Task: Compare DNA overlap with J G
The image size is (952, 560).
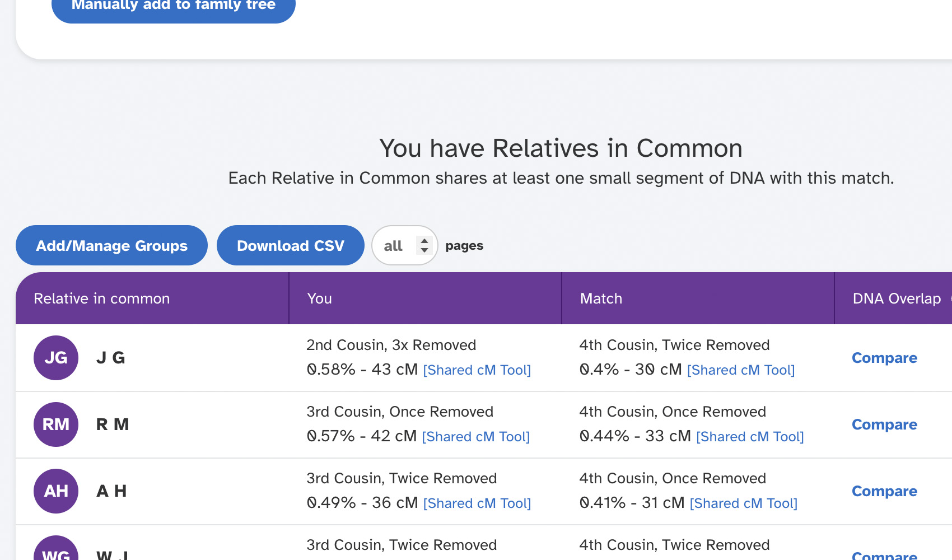Action: click(x=884, y=358)
